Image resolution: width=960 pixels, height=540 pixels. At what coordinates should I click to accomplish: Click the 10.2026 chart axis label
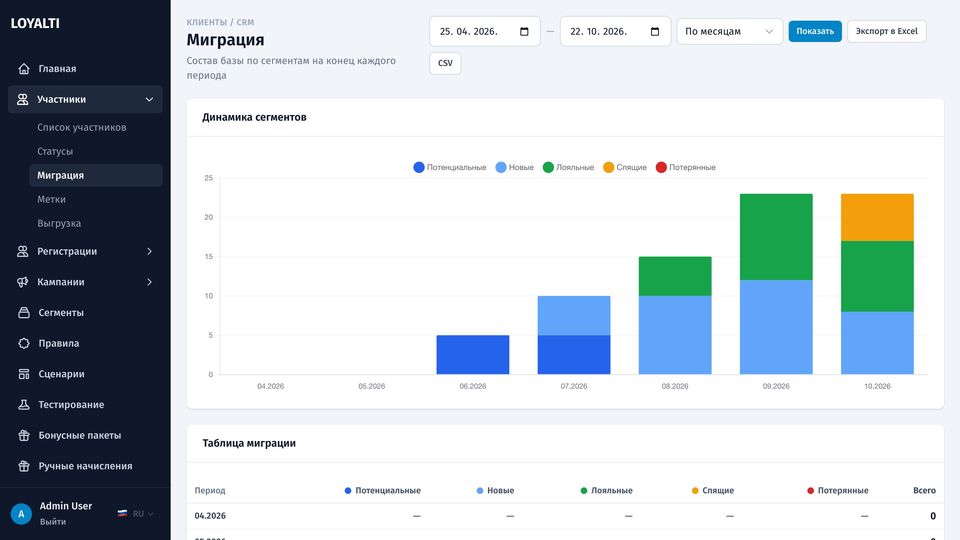[x=877, y=386]
